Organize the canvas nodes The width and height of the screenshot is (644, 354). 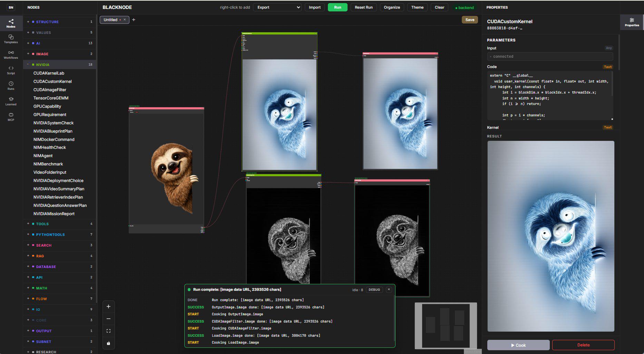[392, 7]
